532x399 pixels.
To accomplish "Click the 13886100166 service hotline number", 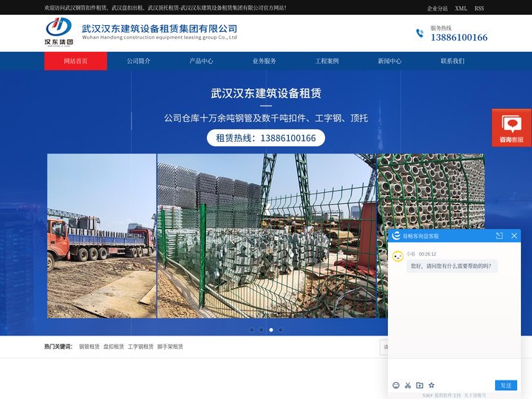I will coord(459,38).
